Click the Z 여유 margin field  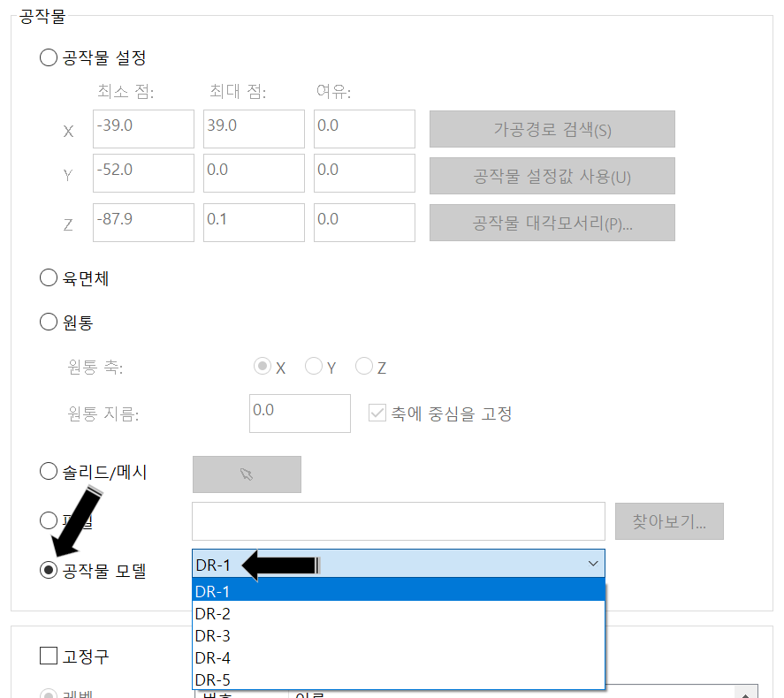tap(364, 223)
